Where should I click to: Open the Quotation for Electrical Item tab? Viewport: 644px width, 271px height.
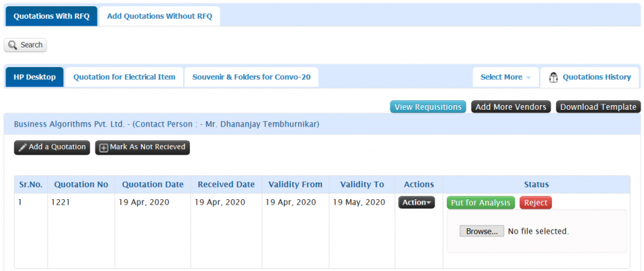coord(125,77)
